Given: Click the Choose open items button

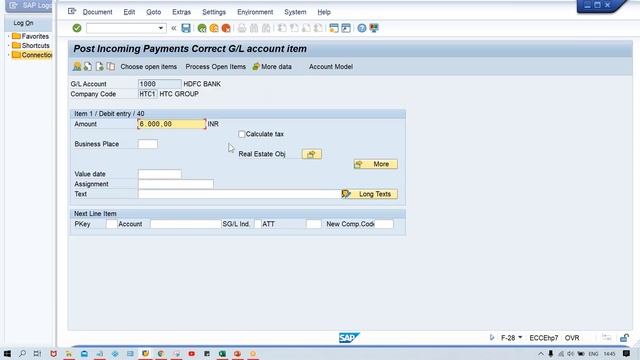Looking at the screenshot, I should point(149,67).
